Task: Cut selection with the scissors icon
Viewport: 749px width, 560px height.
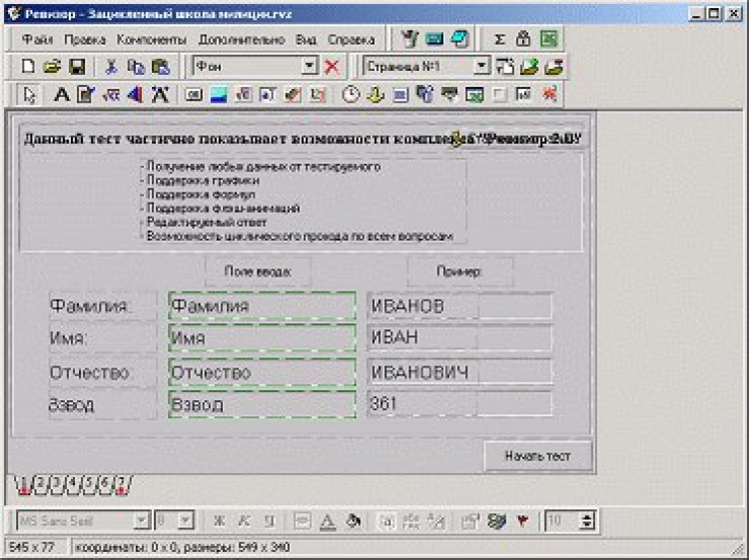Action: click(x=111, y=67)
